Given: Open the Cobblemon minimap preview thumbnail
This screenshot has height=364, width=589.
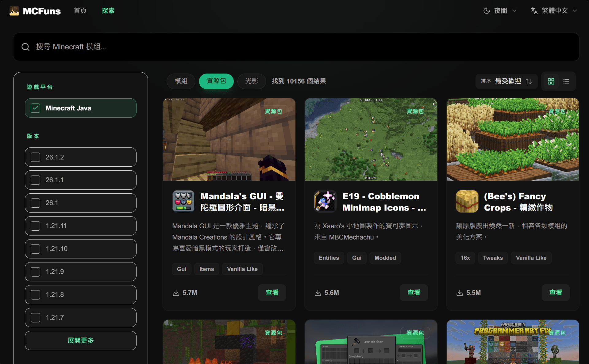Looking at the screenshot, I should [371, 139].
